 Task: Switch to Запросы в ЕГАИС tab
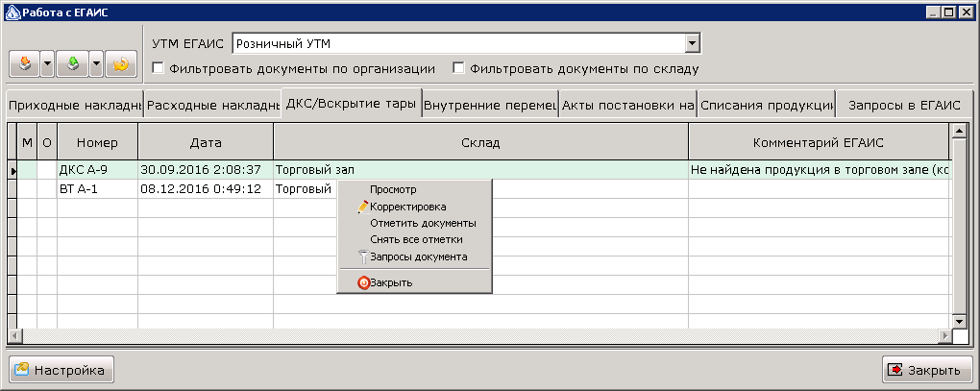click(904, 106)
